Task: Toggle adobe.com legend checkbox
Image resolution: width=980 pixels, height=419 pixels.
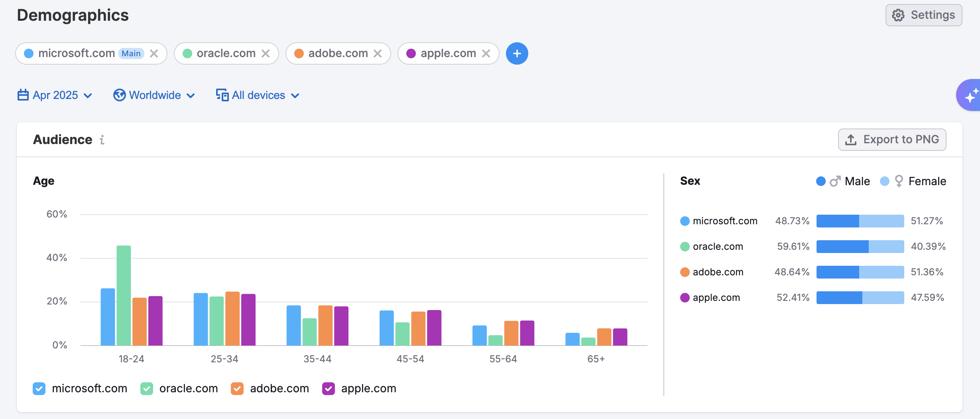Action: coord(237,389)
